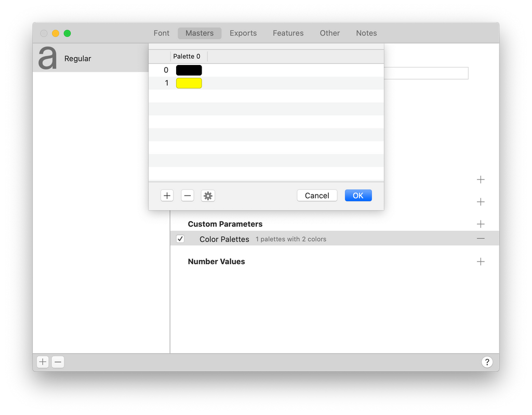Confirm palette changes with OK
The image size is (532, 415).
pos(358,195)
